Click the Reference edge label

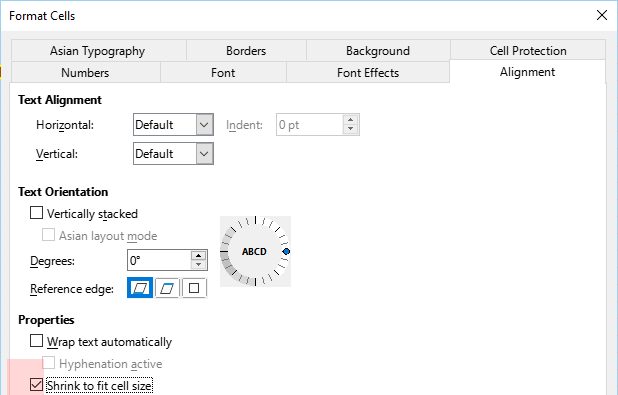click(x=72, y=289)
